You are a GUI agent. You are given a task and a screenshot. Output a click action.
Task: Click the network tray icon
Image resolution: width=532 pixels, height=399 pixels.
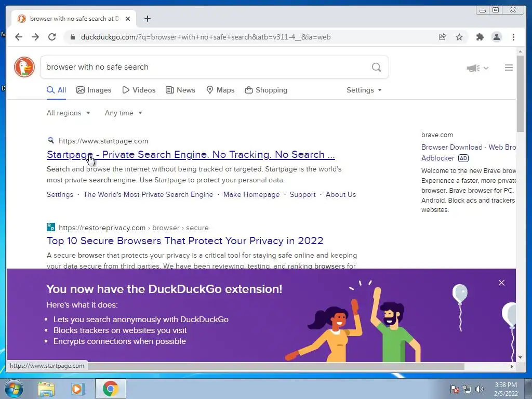point(467,389)
